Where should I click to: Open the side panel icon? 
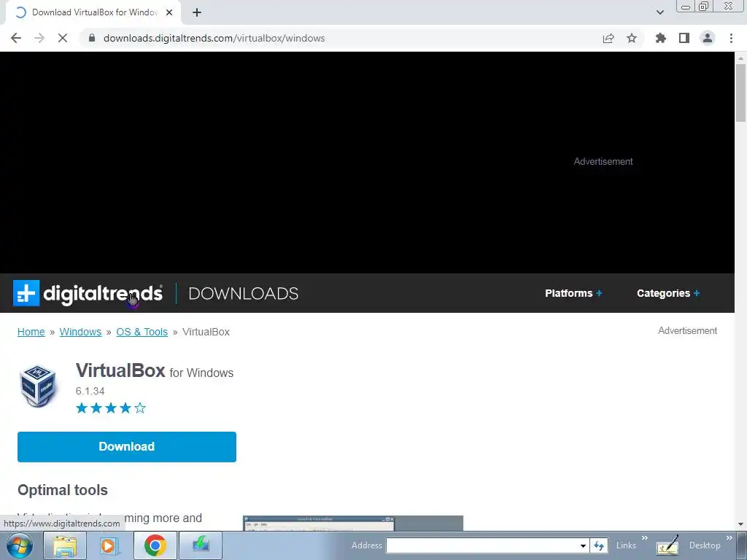684,38
